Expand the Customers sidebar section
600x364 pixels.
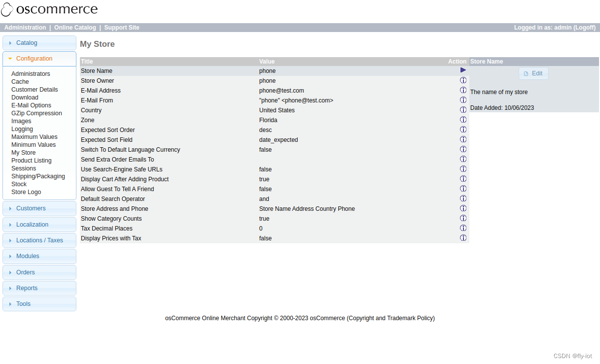pyautogui.click(x=39, y=208)
